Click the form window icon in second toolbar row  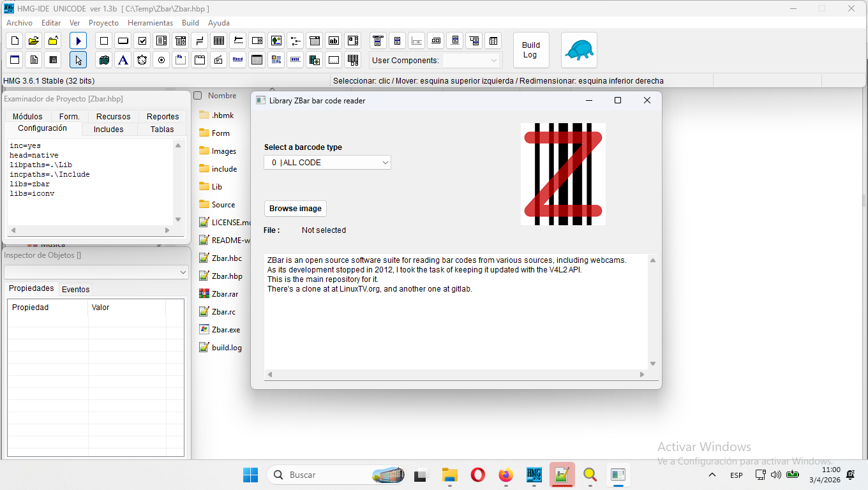coord(15,60)
